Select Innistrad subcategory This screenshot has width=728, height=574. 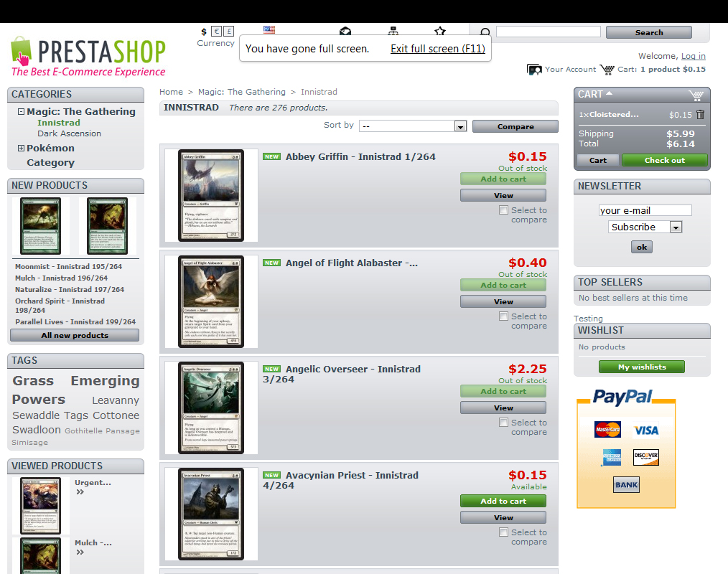58,123
